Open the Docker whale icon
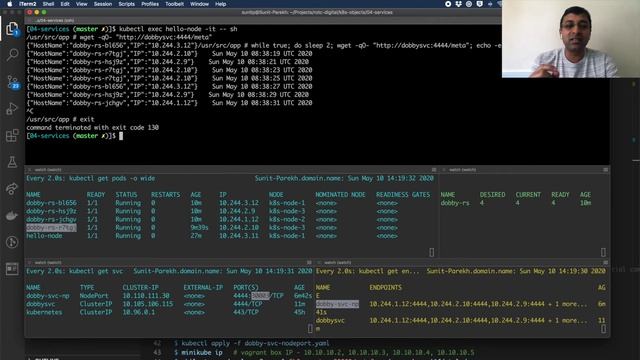This screenshot has height=360, width=640. coord(12,216)
